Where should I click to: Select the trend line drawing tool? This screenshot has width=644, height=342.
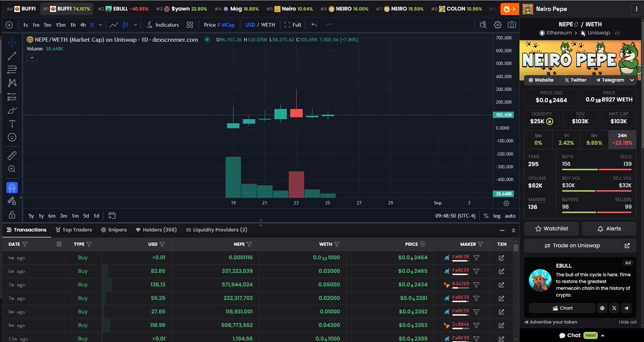coord(12,56)
